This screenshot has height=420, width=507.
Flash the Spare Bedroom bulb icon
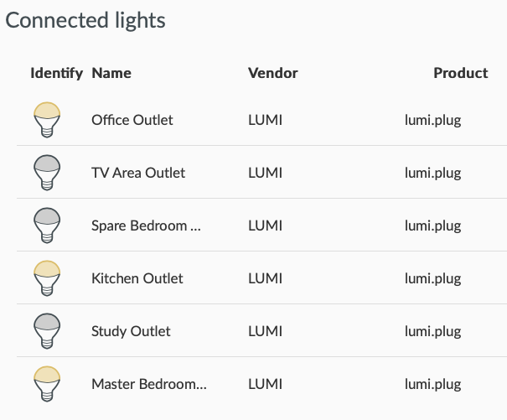[x=47, y=226]
